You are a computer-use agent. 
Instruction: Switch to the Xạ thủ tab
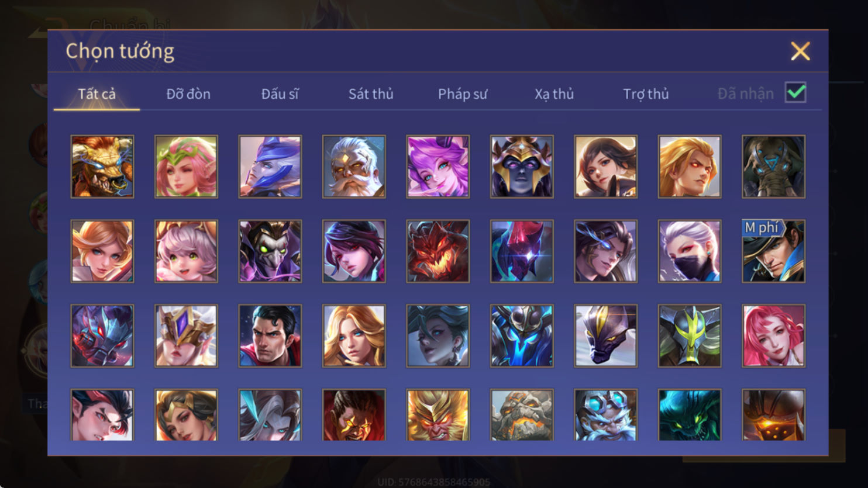point(554,94)
